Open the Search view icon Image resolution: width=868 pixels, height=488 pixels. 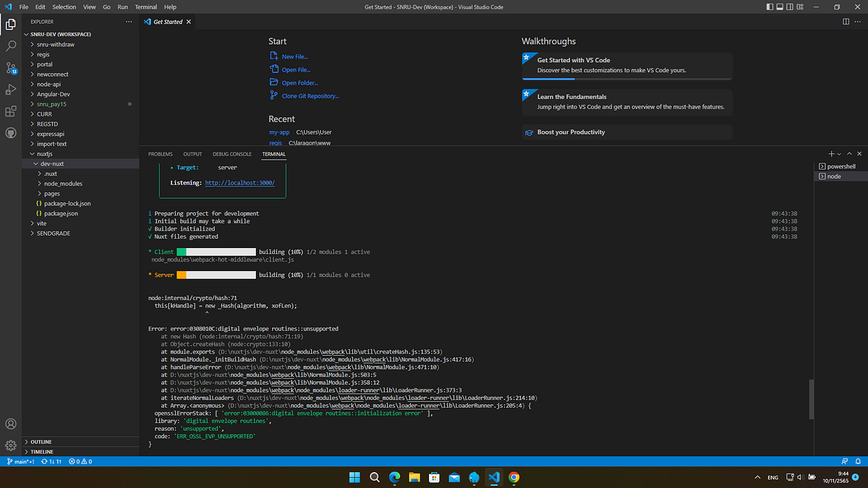point(10,46)
